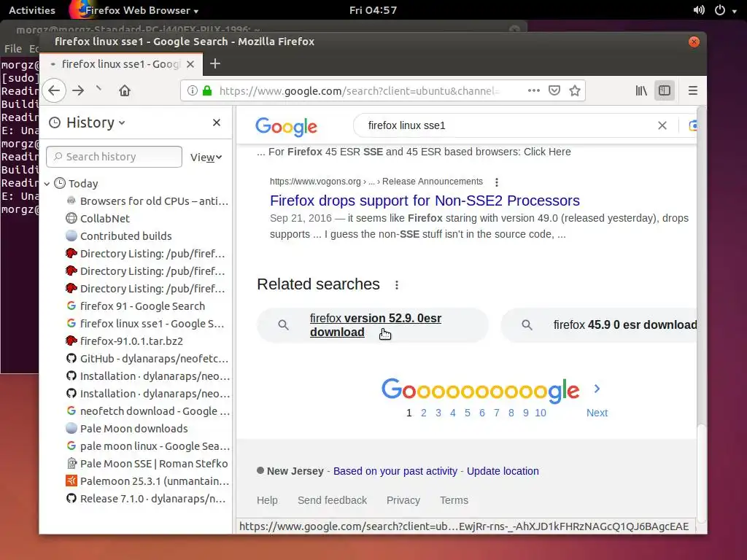Open the home page icon
747x560 pixels.
[x=125, y=90]
